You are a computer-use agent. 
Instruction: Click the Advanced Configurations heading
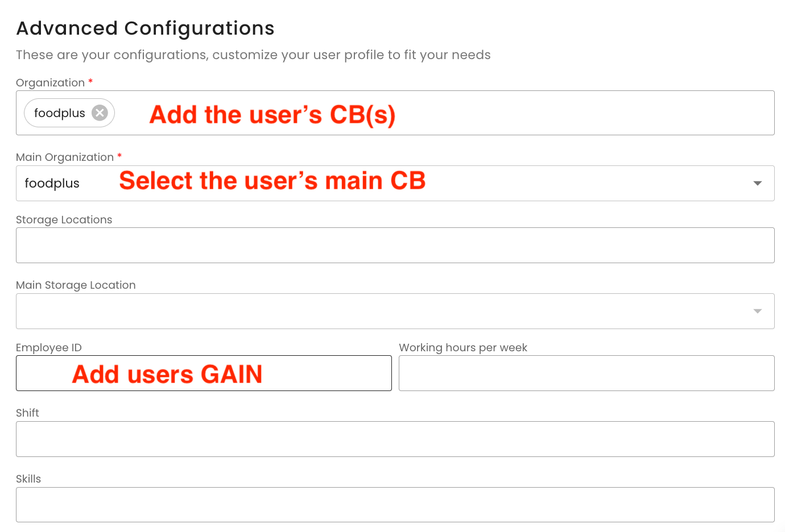tap(145, 28)
